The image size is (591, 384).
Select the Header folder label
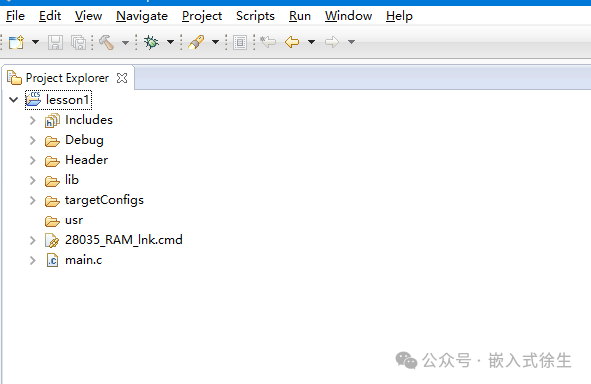87,160
